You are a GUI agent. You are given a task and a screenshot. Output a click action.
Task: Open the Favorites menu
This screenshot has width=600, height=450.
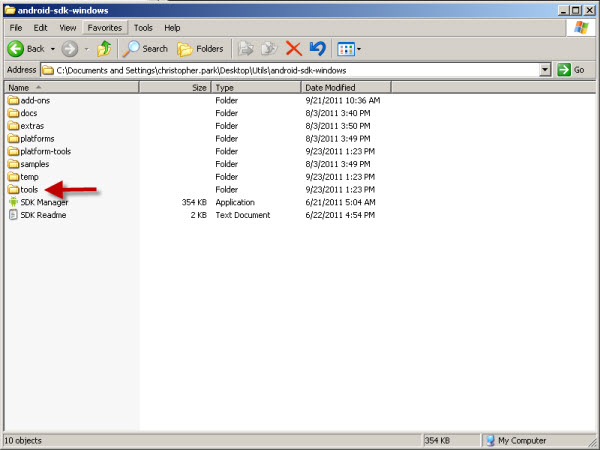104,28
